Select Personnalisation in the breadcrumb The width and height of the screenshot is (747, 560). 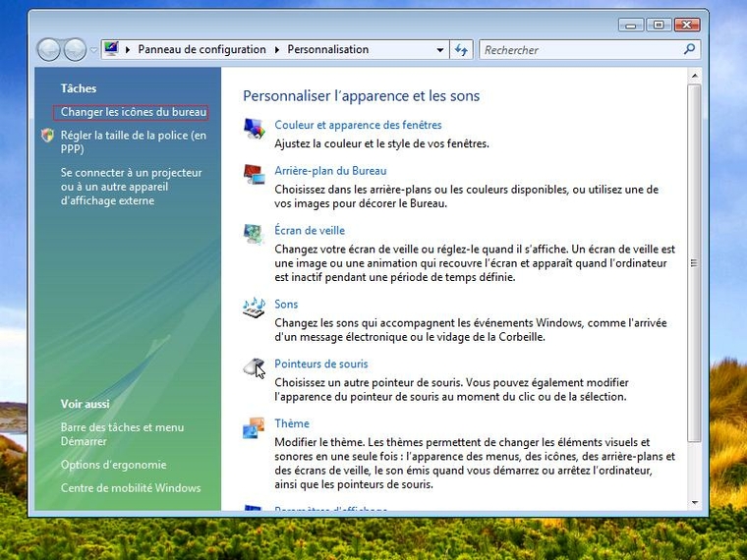click(x=328, y=49)
